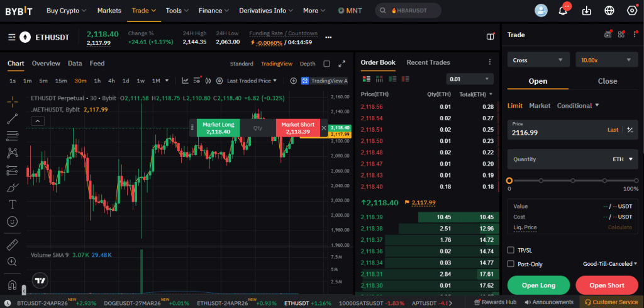Open the Last Traded Price dropdown
Image resolution: width=644 pixels, height=308 pixels.
pyautogui.click(x=252, y=81)
